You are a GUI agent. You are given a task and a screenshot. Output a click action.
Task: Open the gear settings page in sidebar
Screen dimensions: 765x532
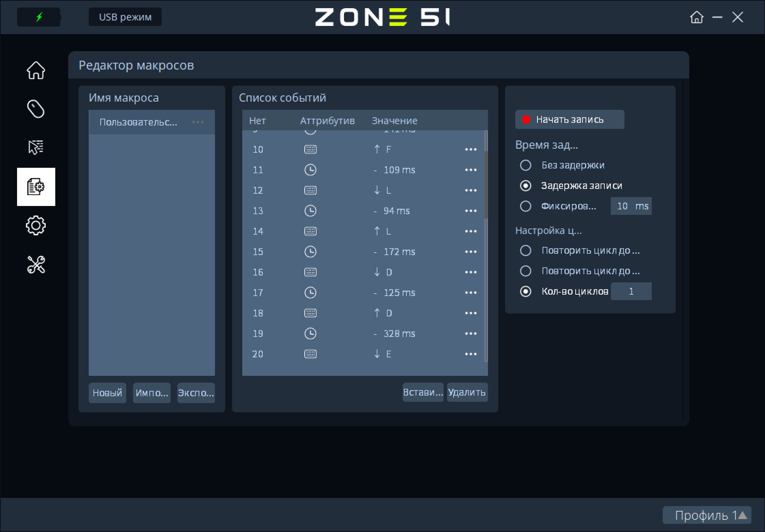[36, 225]
